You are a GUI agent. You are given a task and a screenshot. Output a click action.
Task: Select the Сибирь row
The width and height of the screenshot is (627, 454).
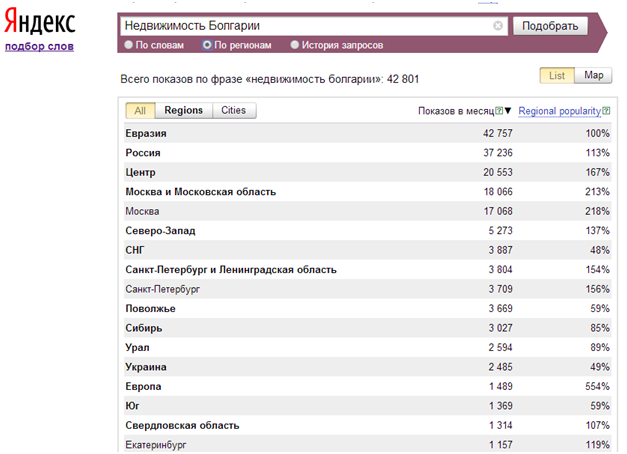[x=367, y=328]
